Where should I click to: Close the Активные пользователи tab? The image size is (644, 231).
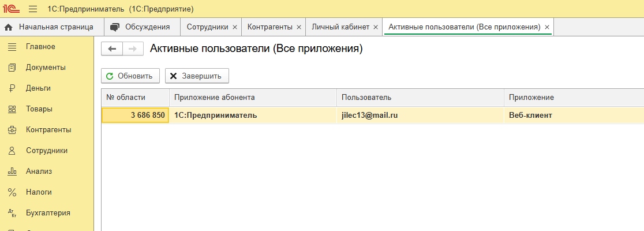pyautogui.click(x=547, y=27)
